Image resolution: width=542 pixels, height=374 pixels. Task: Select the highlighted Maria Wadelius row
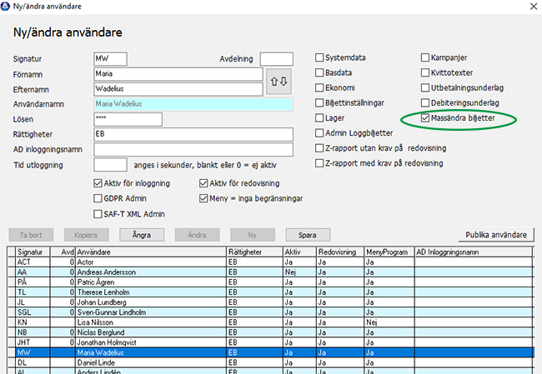click(270, 352)
